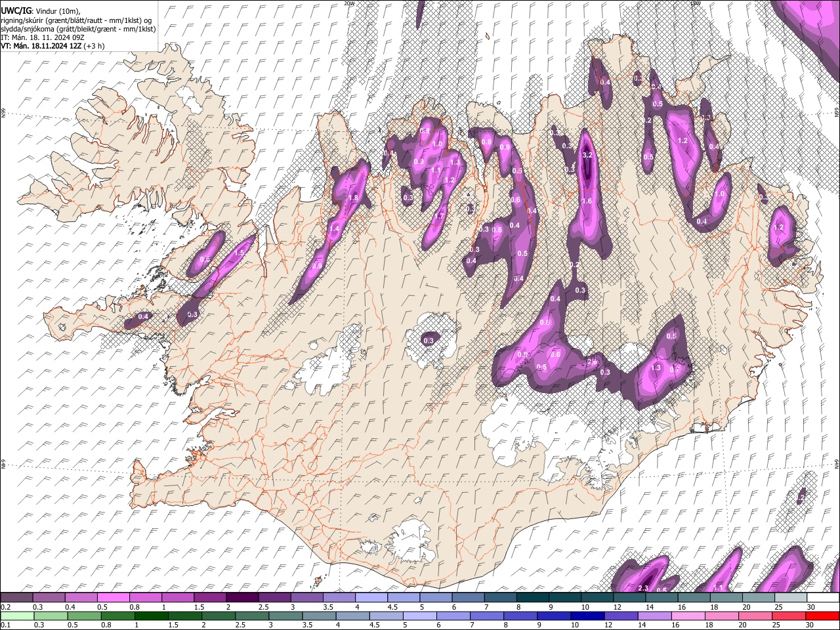840x630 pixels.
Task: Click the '0.2' label starting the snow scale
Action: 5,607
